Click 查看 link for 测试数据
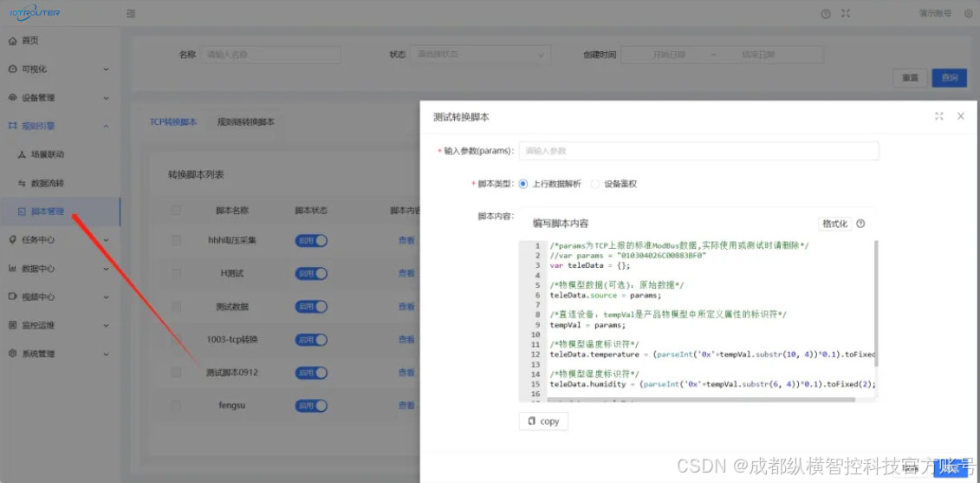The width and height of the screenshot is (980, 483). point(406,307)
